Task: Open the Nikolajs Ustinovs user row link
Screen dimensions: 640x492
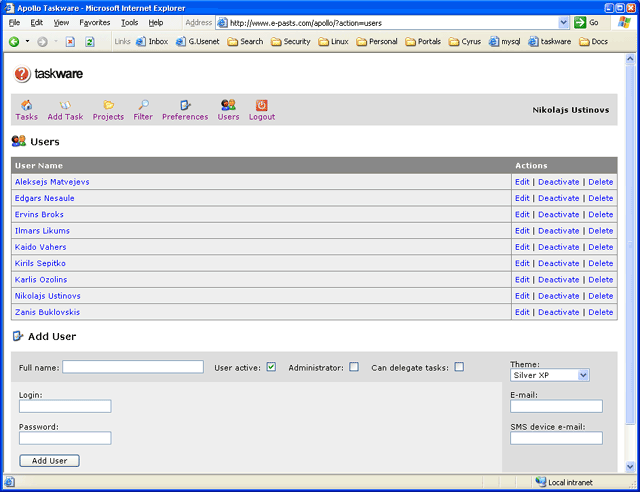Action: [48, 296]
